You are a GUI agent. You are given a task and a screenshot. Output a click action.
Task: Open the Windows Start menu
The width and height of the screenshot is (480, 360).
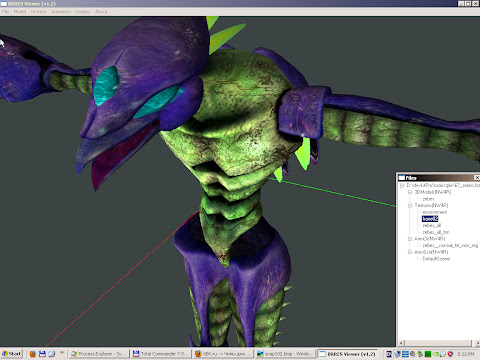(x=12, y=354)
